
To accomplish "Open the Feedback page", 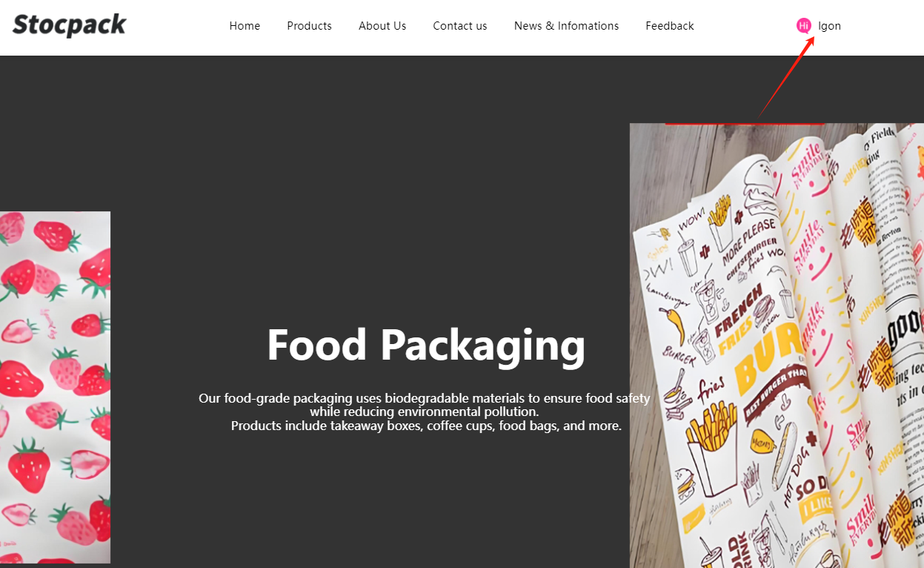I will coord(670,26).
